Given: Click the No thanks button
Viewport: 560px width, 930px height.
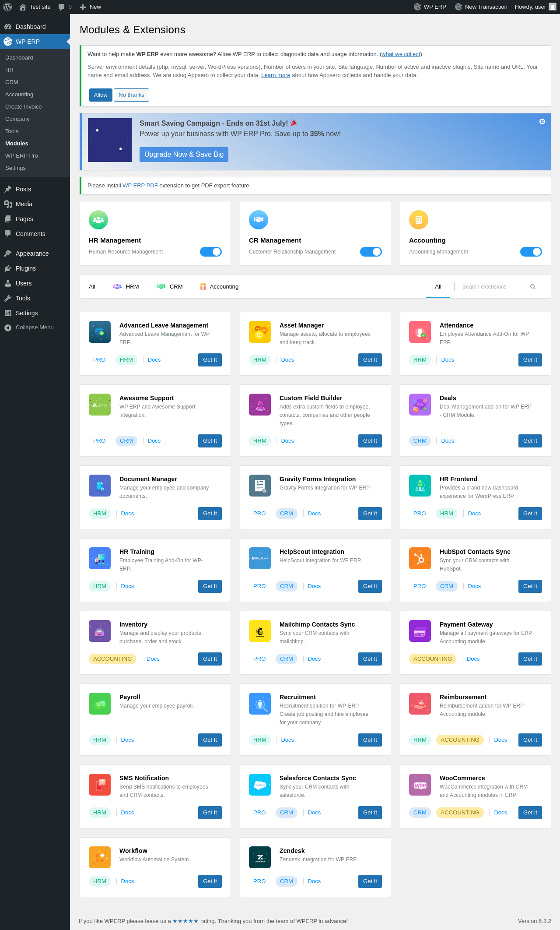Looking at the screenshot, I should 131,95.
